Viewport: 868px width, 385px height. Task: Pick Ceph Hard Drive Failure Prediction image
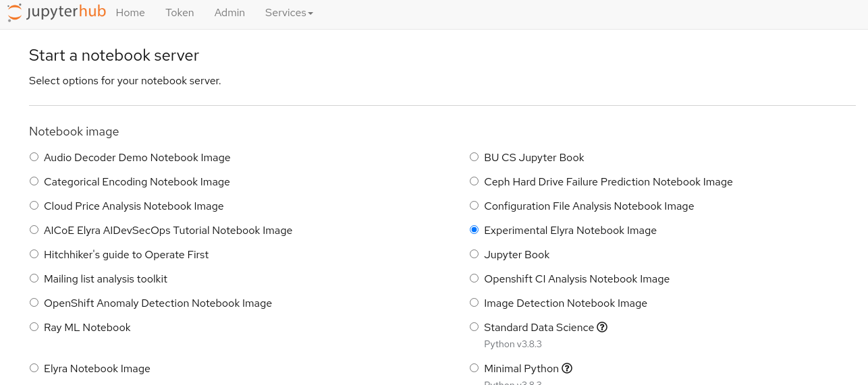[x=474, y=181]
